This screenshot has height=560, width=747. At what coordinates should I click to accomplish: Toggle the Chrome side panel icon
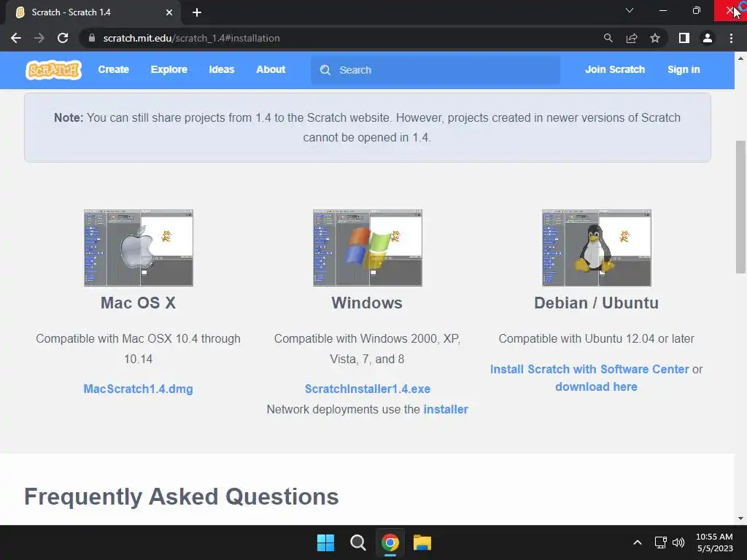(x=684, y=38)
